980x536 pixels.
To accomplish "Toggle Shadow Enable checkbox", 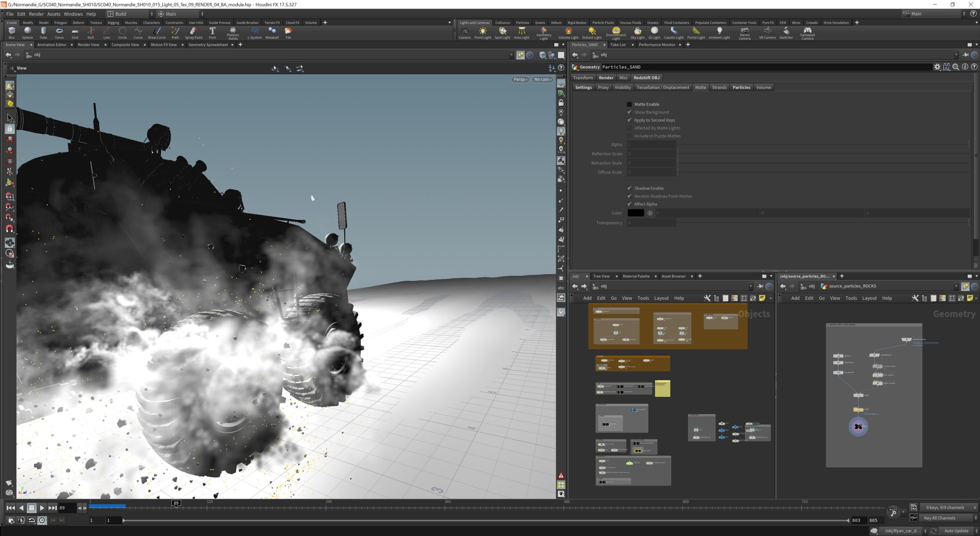I will pyautogui.click(x=629, y=188).
